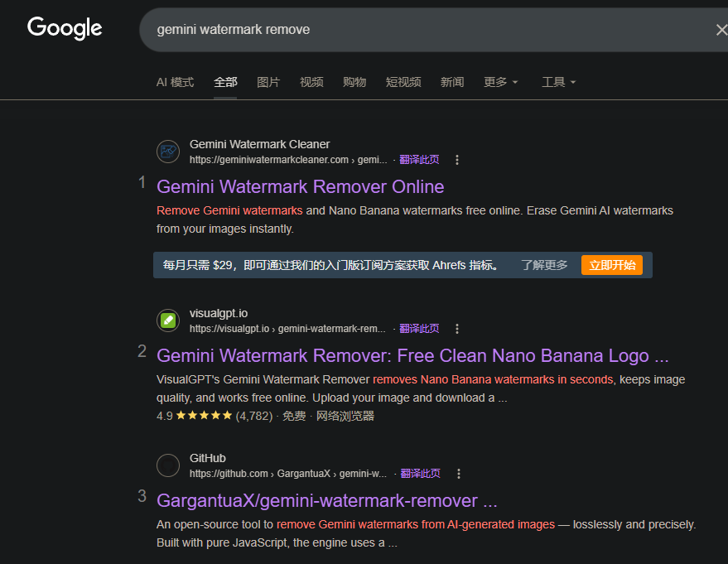Screen dimensions: 728x564
Task: Click the highlighted text Remove Gemini watermarks
Action: (229, 210)
